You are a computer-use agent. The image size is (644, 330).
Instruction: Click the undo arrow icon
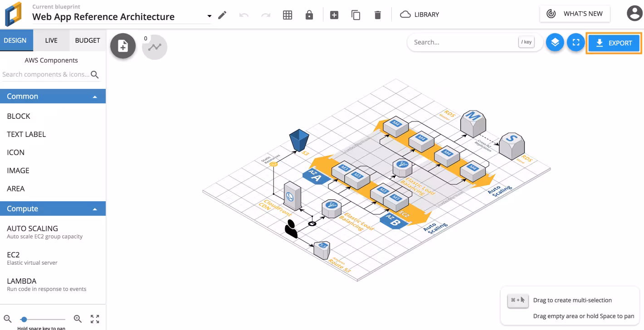(x=244, y=15)
